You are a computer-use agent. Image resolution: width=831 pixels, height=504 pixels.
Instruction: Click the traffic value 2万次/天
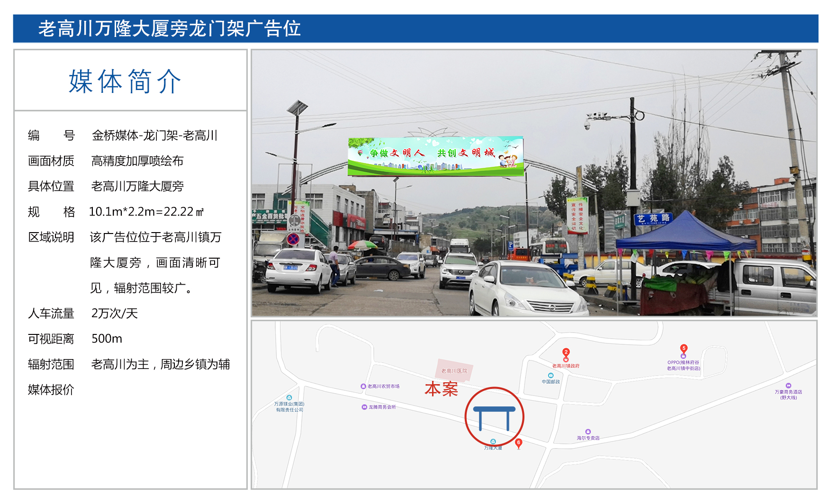114,314
